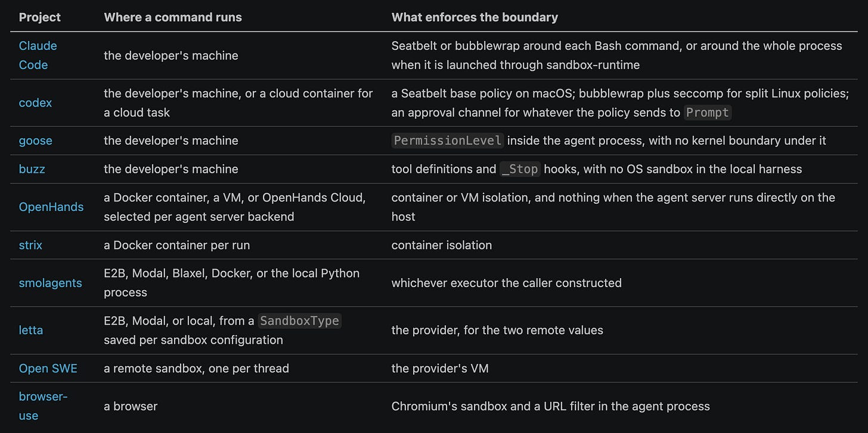
Task: Open the codex project link
Action: [x=35, y=102]
